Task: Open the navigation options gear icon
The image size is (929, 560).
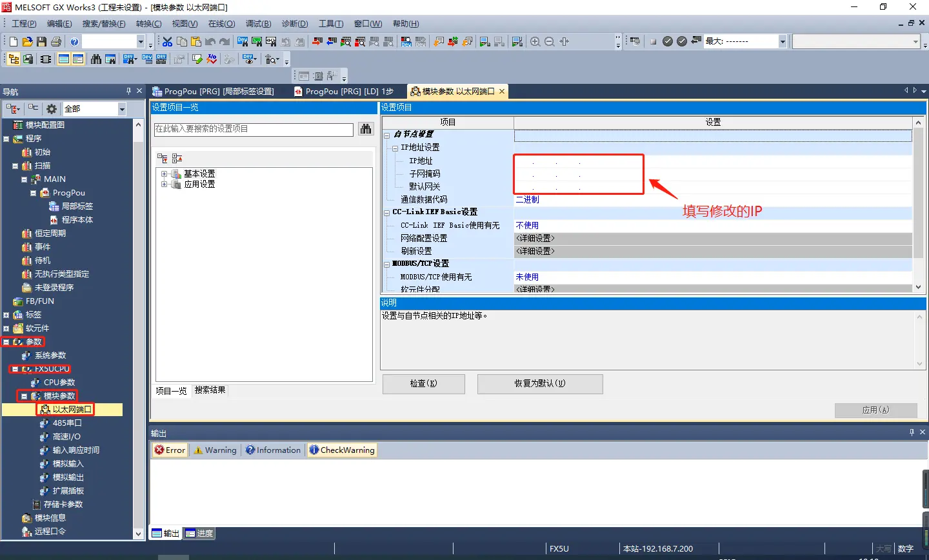Action: click(52, 109)
